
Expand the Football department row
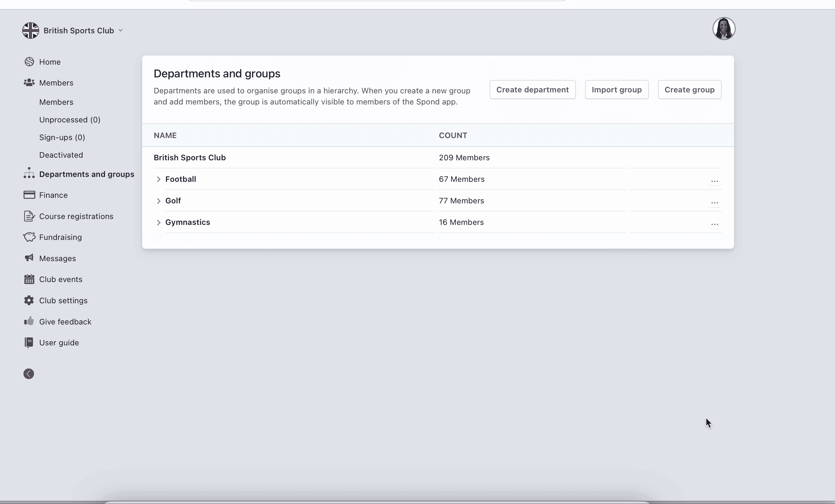(x=158, y=180)
